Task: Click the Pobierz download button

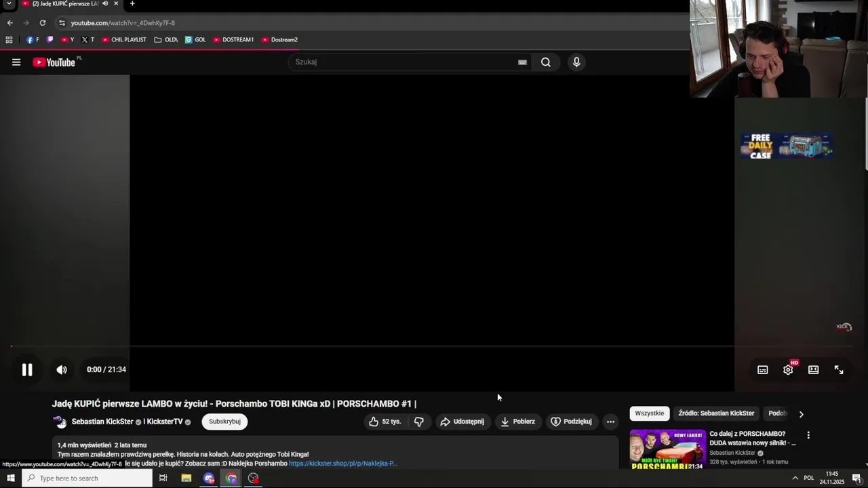Action: [518, 422]
